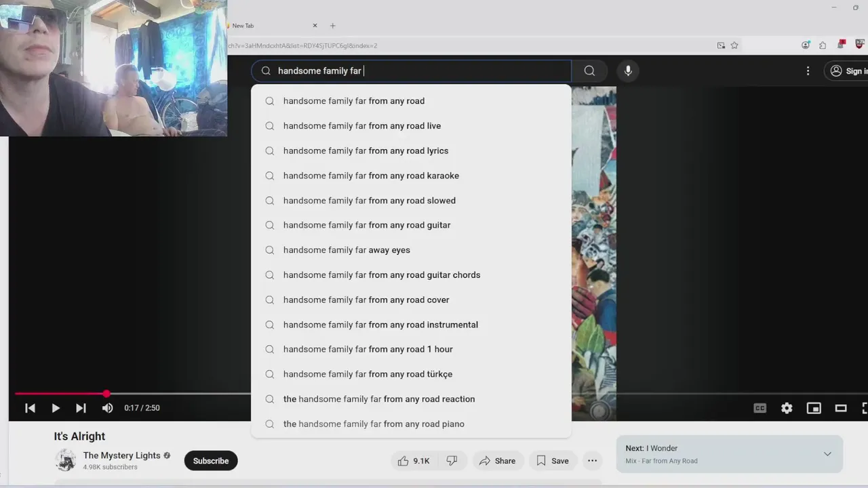Select the "road instrumental" suggestion
868x488 pixels.
(411, 325)
